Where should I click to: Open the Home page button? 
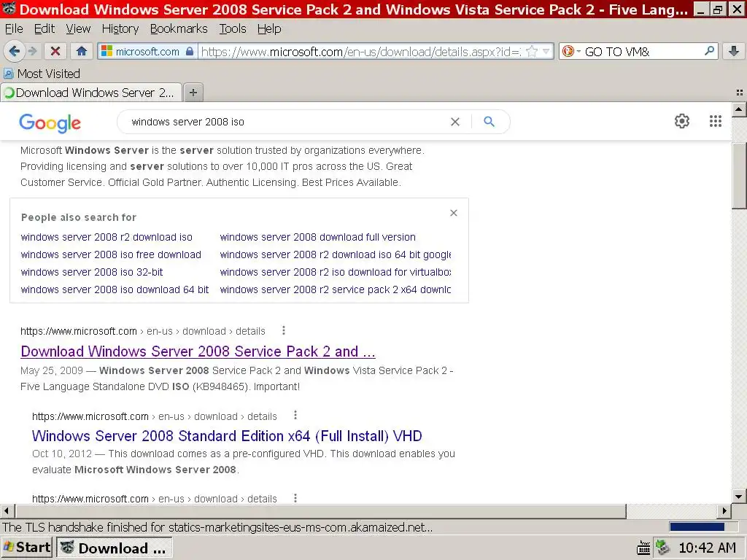[x=82, y=51]
